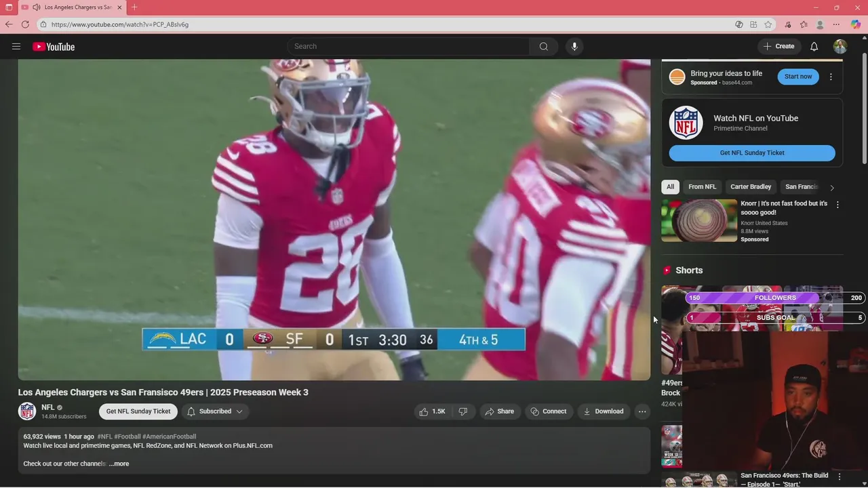Select the Carter Bradley filter chip
The height and width of the screenshot is (488, 868).
751,187
